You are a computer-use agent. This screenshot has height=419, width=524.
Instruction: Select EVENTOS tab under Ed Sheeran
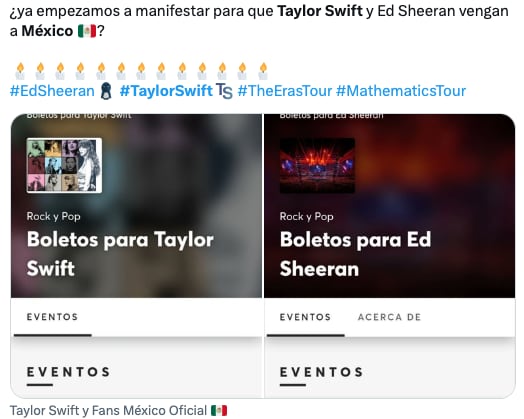click(305, 317)
